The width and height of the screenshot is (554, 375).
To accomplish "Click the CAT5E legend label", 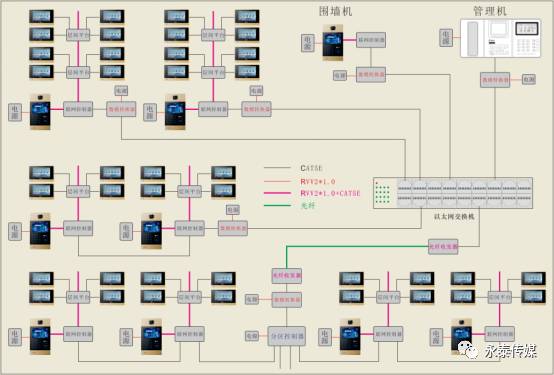I will (311, 168).
